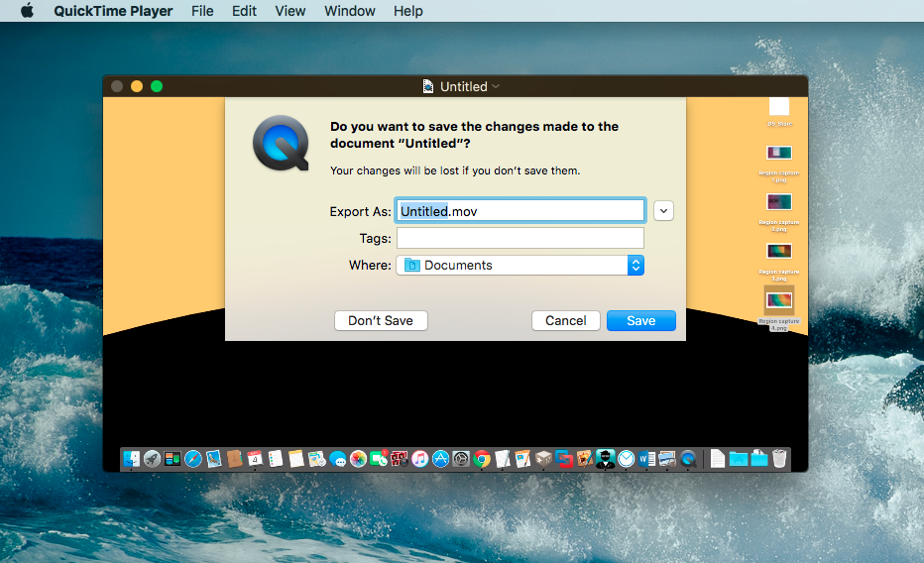Click the Trash icon in the recorded dock
Viewport: 924px width, 563px height.
pos(779,459)
